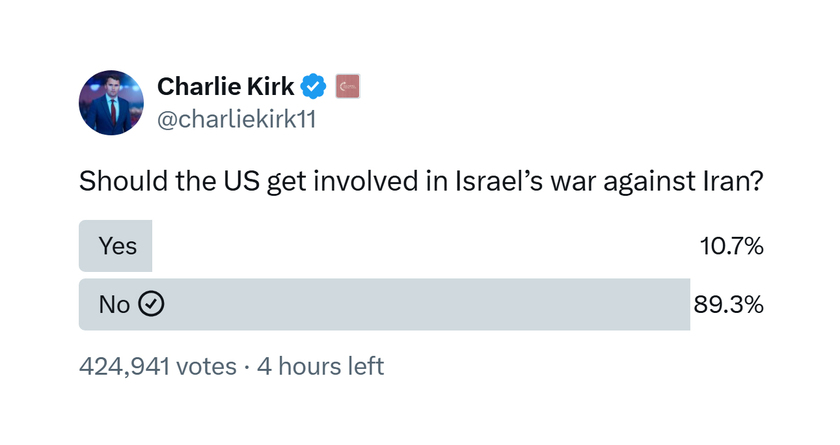Image resolution: width=840 pixels, height=445 pixels.
Task: Click the 424,941 votes count
Action: pos(158,367)
